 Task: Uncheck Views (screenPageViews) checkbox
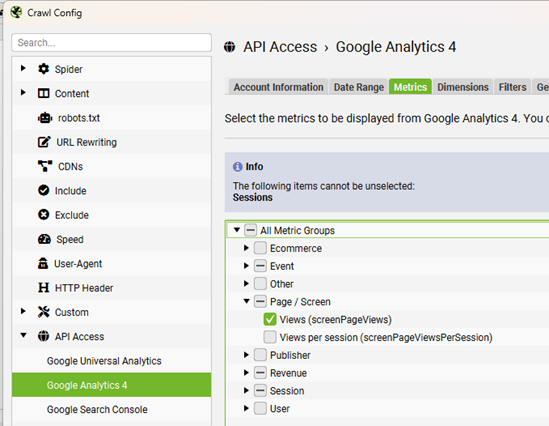click(270, 319)
